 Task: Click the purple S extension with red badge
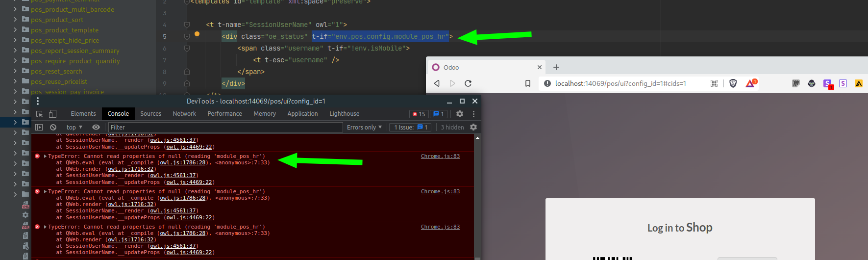pyautogui.click(x=828, y=84)
